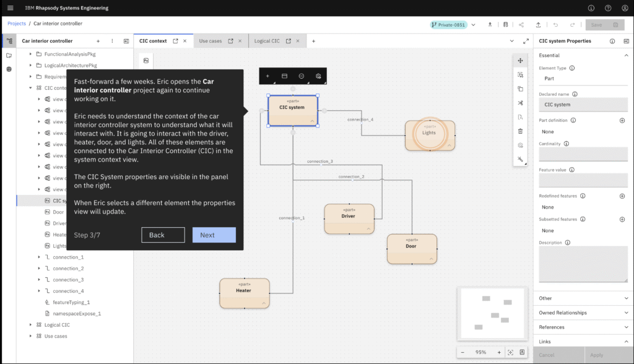Click the upload/export icon
634x364 pixels.
pos(538,25)
